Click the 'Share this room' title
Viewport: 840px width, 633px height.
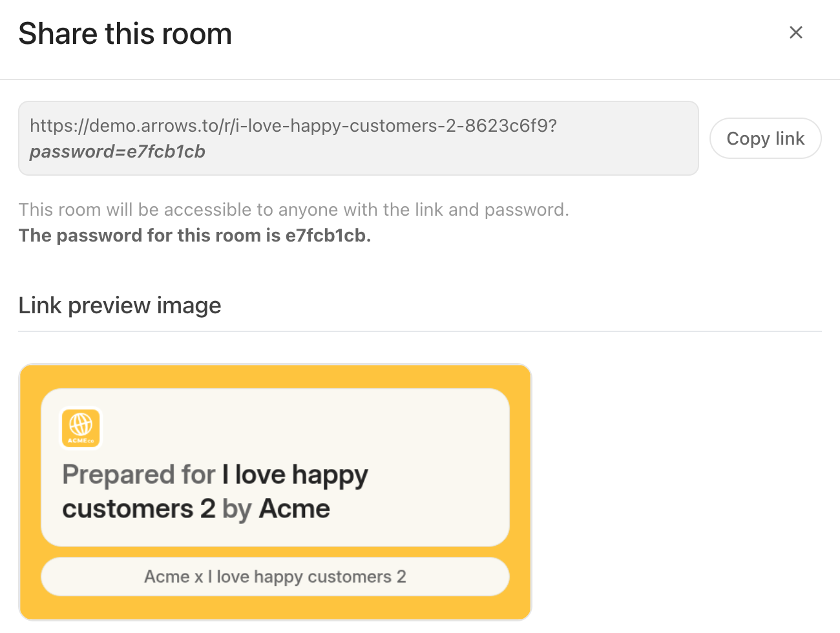tap(125, 34)
